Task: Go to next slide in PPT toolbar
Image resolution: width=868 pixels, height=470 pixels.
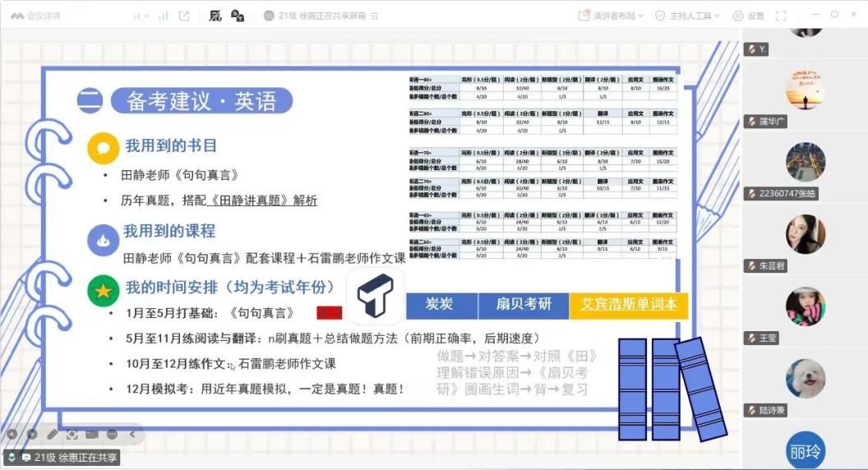Action: point(32,434)
